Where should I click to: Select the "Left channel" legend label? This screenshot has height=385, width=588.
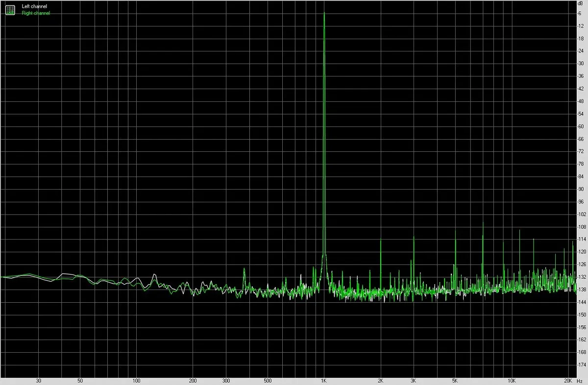(34, 6)
